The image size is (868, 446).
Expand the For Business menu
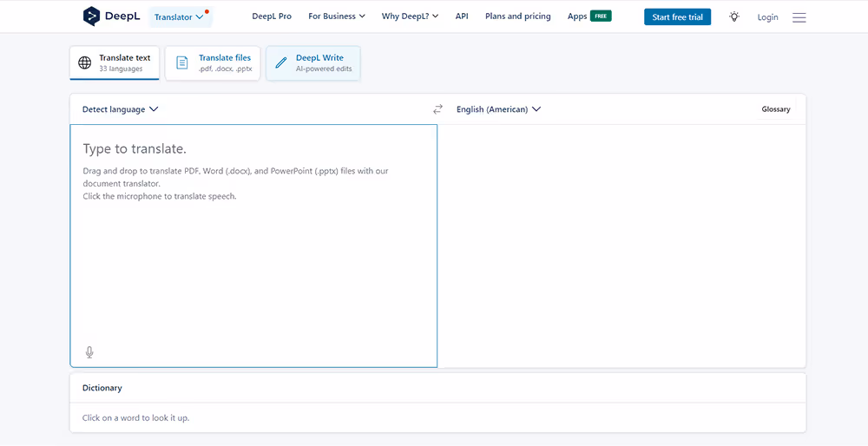337,16
